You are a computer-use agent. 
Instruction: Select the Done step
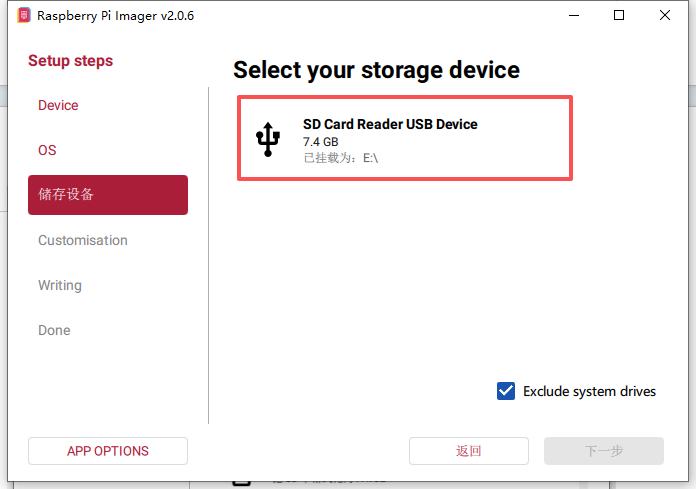pos(54,330)
